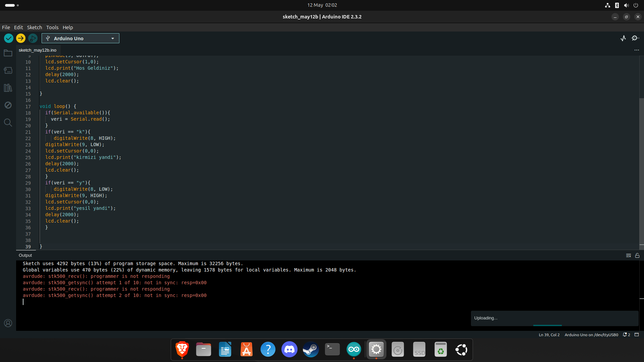Open the Search sidebar panel
The image size is (644, 362).
point(8,122)
